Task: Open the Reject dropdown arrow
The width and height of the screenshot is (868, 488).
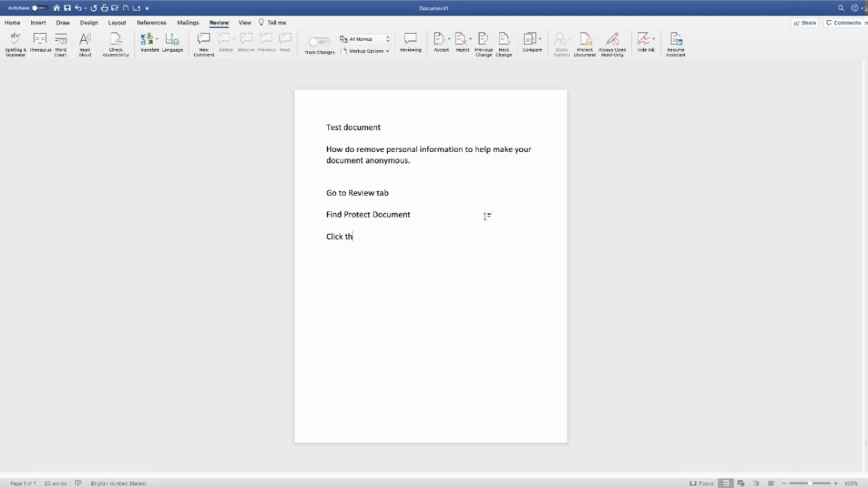Action: (x=471, y=39)
